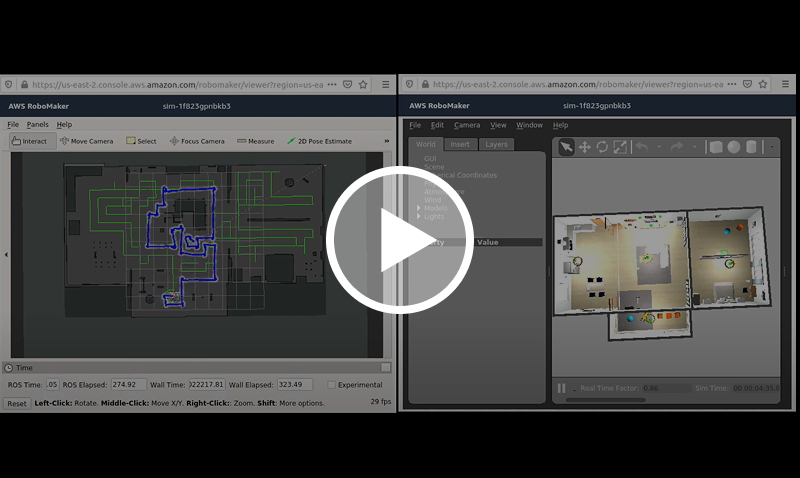Bookmark page with star in right browser
Screen dimensions: 800x478
[x=763, y=84]
